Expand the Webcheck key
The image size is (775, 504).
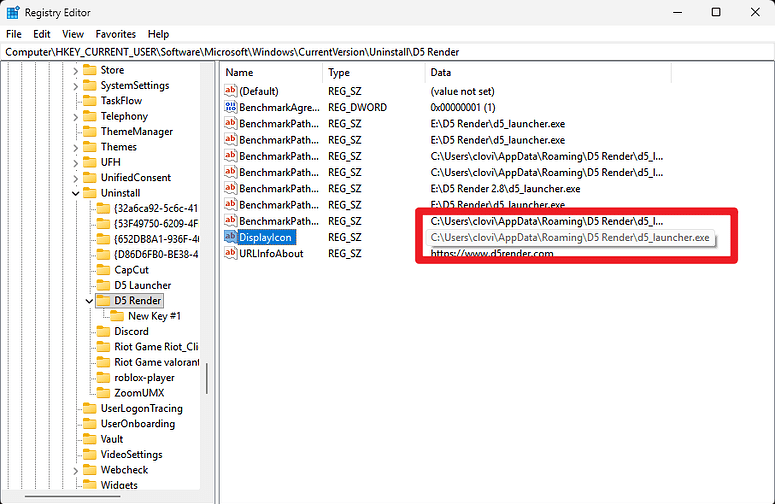[75, 470]
